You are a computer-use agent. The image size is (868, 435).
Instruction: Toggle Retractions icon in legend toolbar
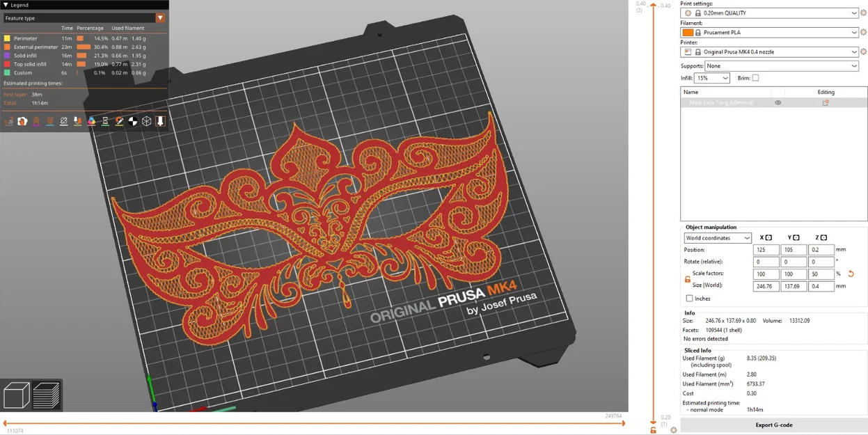pyautogui.click(x=36, y=121)
